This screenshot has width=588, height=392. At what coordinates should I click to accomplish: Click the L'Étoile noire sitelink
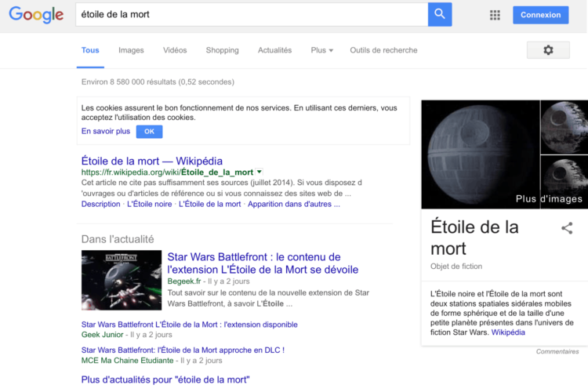[x=149, y=204]
